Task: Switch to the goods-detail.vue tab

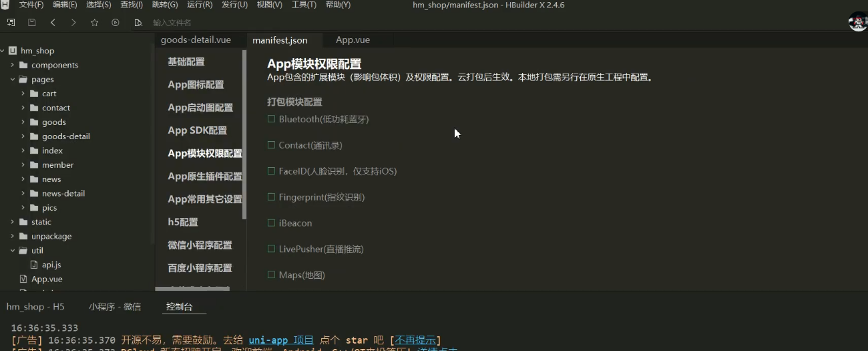Action: [x=196, y=40]
